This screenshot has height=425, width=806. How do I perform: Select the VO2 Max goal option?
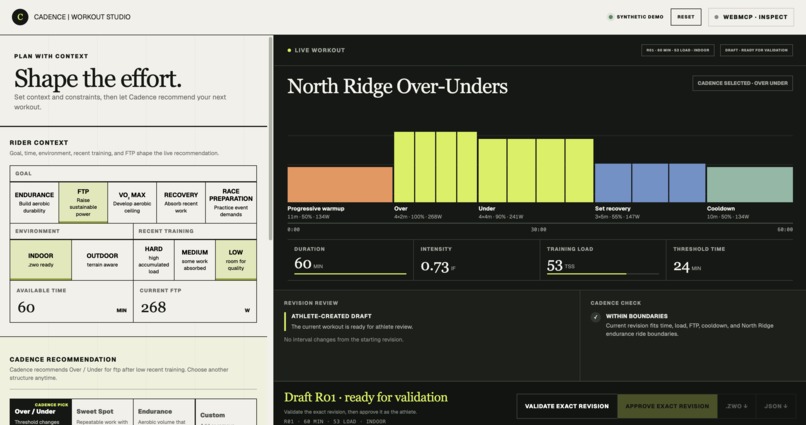pyautogui.click(x=132, y=202)
